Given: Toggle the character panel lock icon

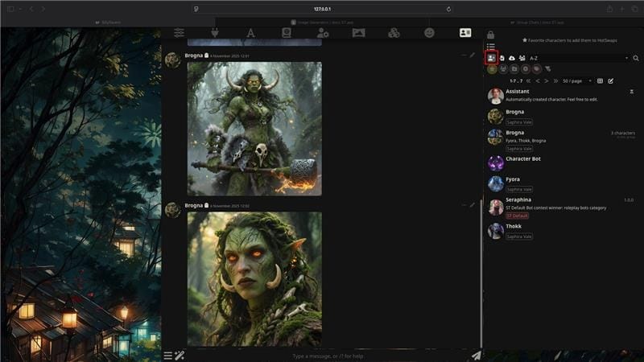Looking at the screenshot, I should [x=490, y=35].
